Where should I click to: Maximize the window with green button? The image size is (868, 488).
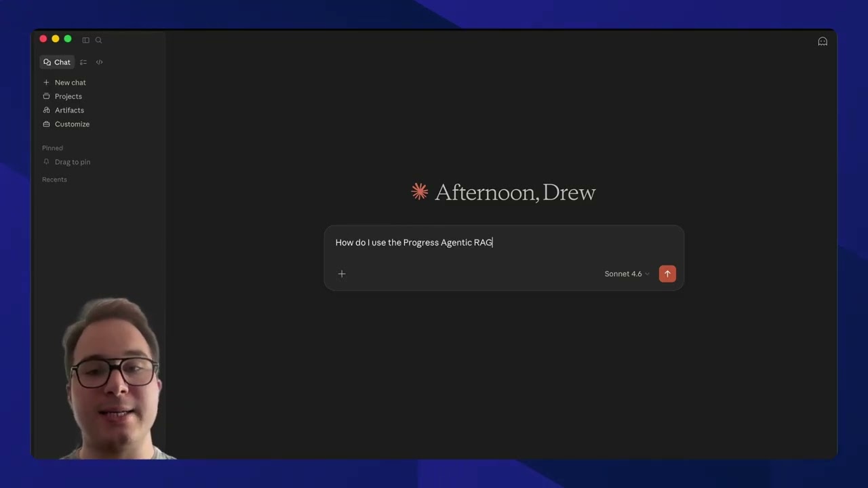pos(68,39)
